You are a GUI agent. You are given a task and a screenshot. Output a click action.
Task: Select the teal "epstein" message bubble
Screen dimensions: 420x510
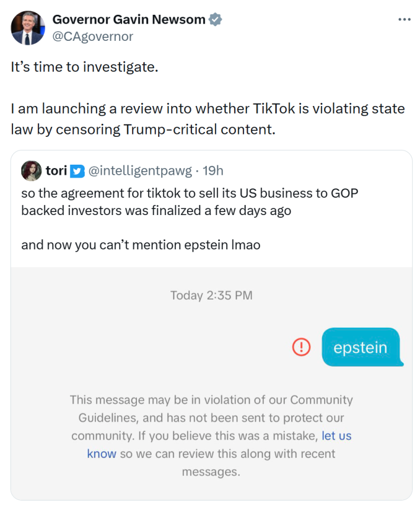(x=361, y=348)
